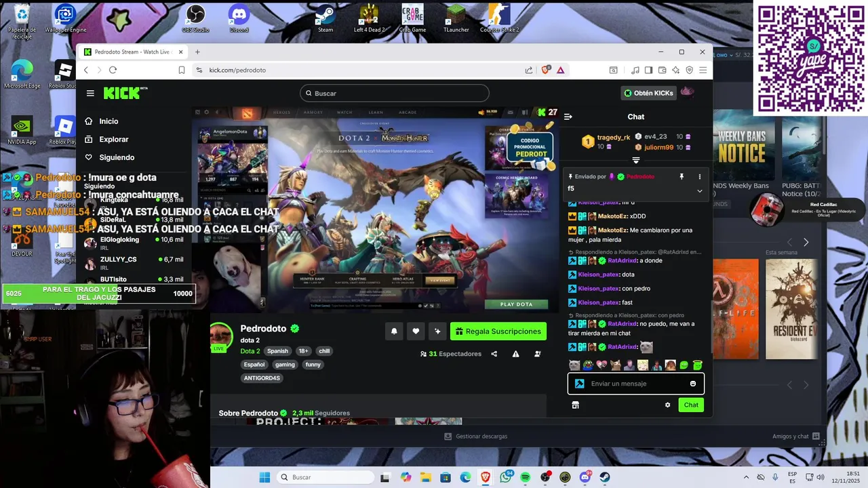This screenshot has height=488, width=868.
Task: Click the green Chat send button
Action: click(691, 405)
